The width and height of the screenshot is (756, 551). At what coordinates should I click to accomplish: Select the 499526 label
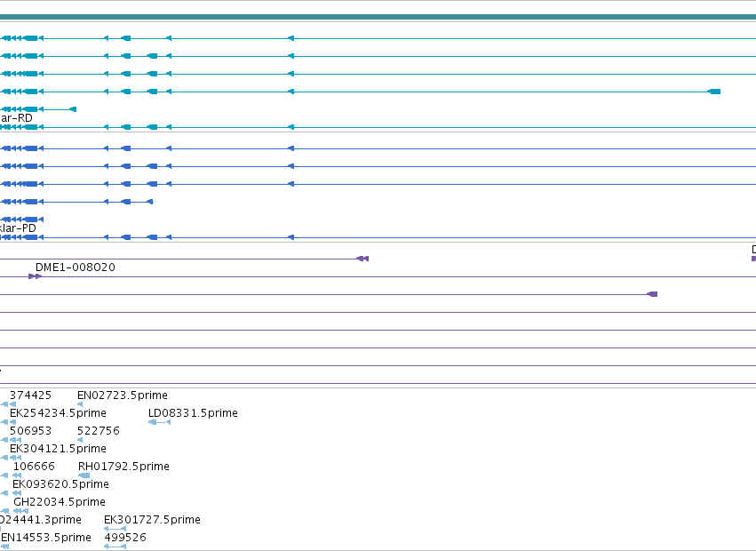tap(125, 538)
